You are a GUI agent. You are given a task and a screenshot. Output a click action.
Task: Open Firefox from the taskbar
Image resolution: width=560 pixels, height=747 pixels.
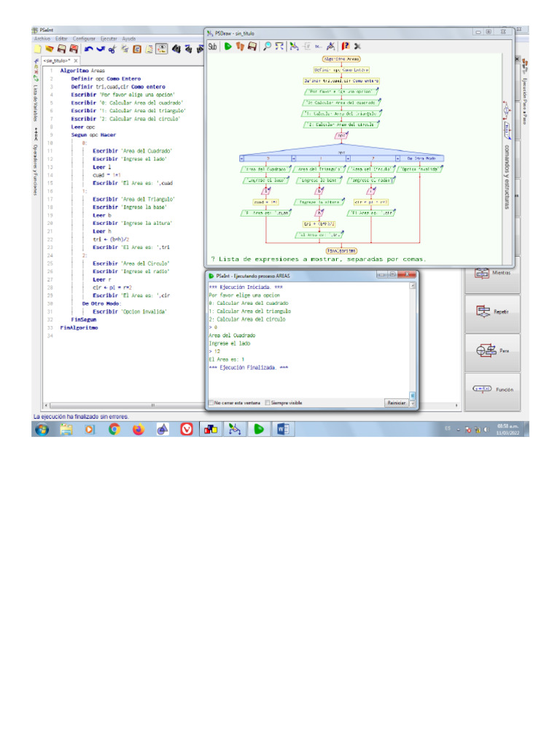(x=139, y=430)
